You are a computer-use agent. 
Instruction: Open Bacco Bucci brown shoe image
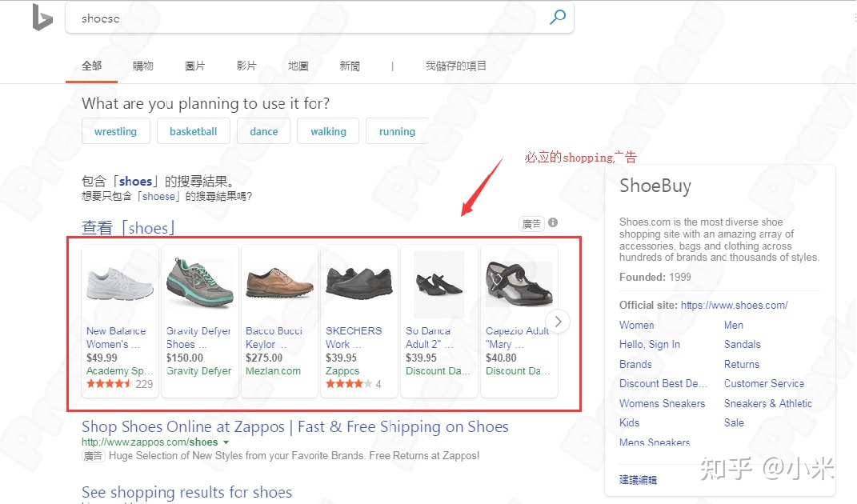279,283
